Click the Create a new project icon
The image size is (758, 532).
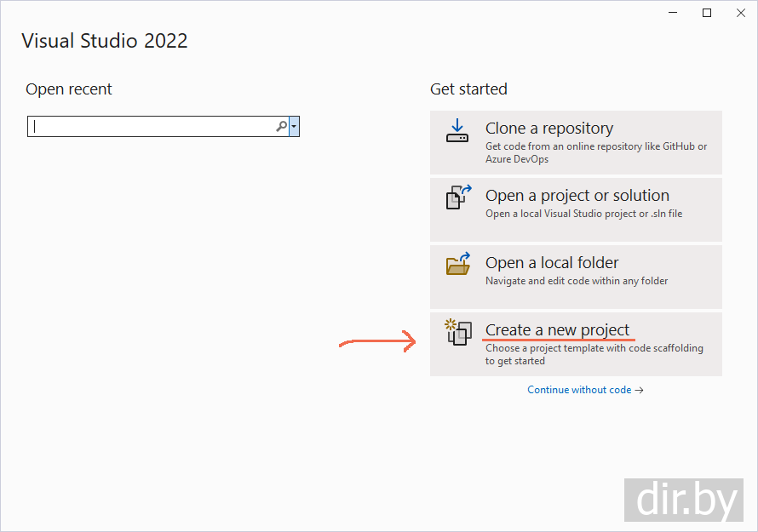pyautogui.click(x=458, y=331)
